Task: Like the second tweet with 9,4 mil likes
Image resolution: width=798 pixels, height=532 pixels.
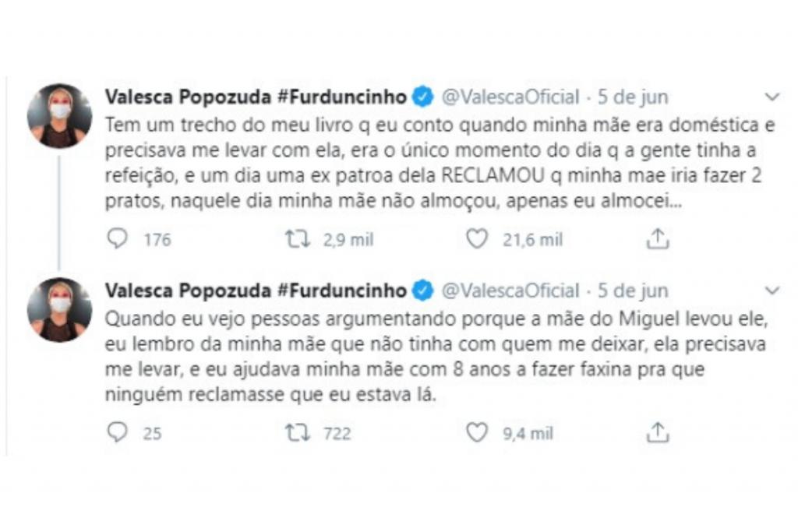Action: pos(477,433)
